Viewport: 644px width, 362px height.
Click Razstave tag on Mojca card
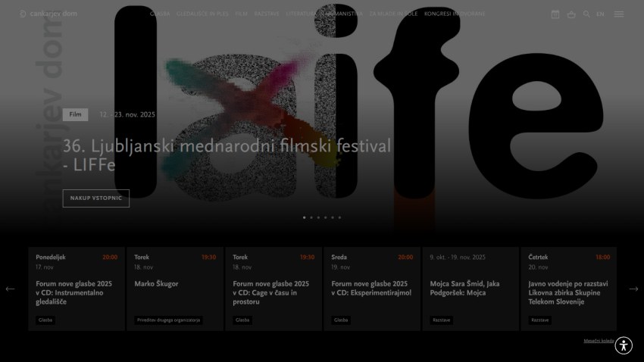click(442, 320)
